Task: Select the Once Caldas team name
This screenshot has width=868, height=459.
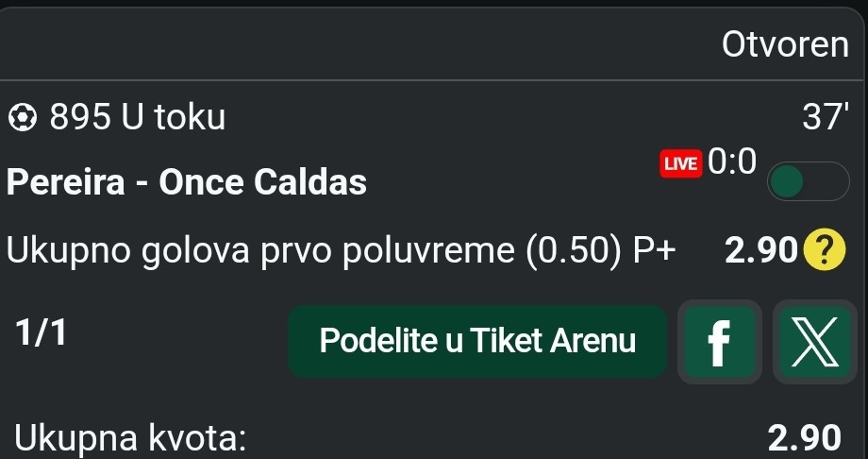Action: pos(262,181)
